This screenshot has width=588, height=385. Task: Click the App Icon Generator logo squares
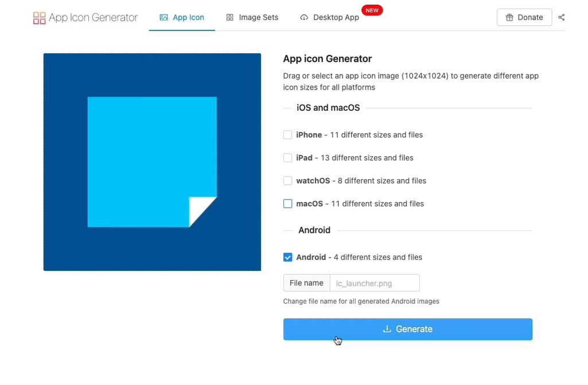39,18
